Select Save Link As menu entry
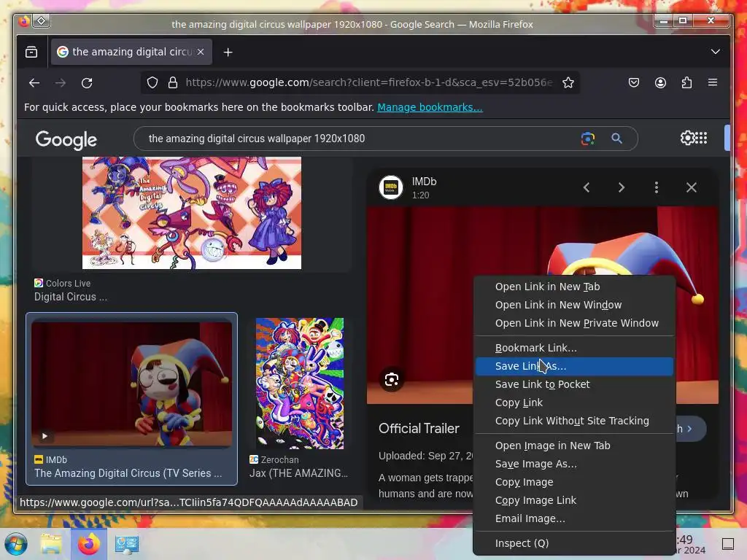 click(x=575, y=366)
